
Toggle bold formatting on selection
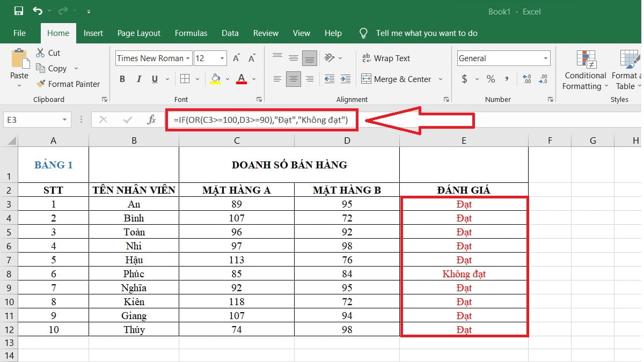click(122, 79)
